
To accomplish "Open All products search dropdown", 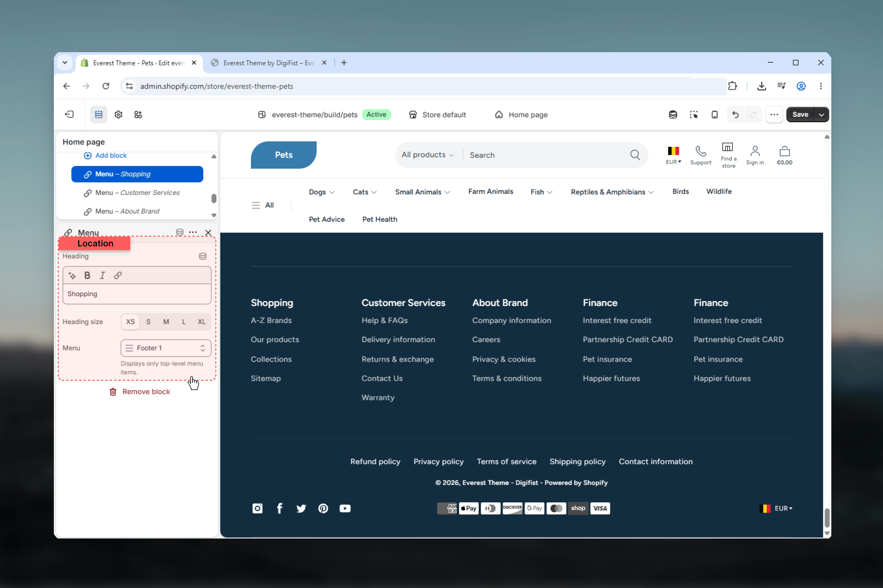I will coord(428,155).
